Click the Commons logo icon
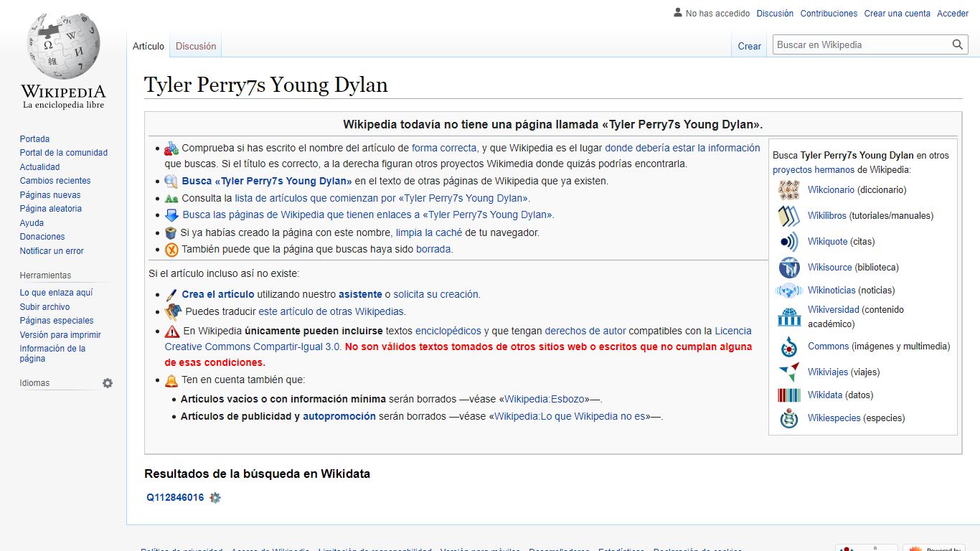The height and width of the screenshot is (551, 980). pos(789,347)
